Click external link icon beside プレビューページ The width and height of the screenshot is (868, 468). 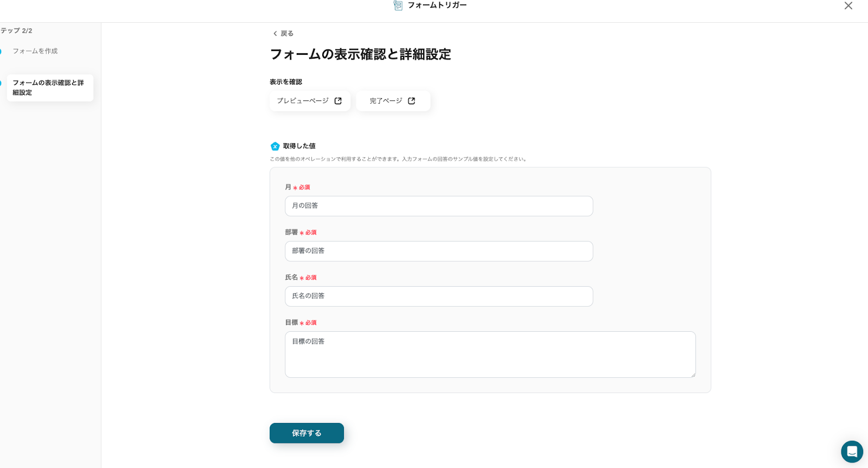pos(338,101)
